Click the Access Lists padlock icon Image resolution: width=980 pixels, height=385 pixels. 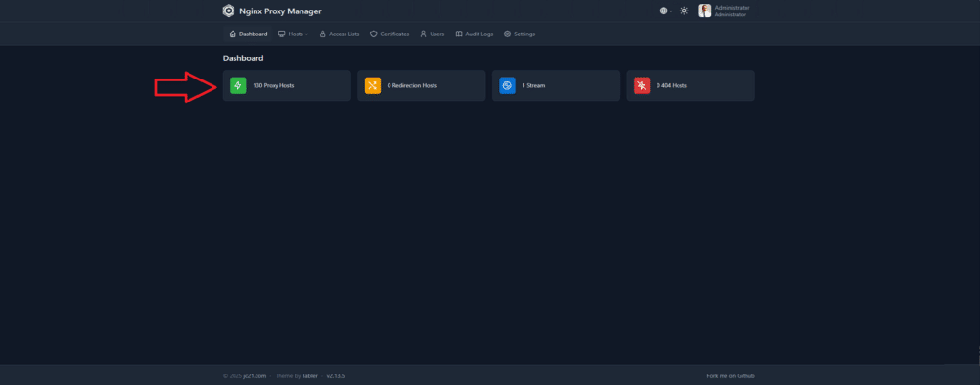(323, 34)
